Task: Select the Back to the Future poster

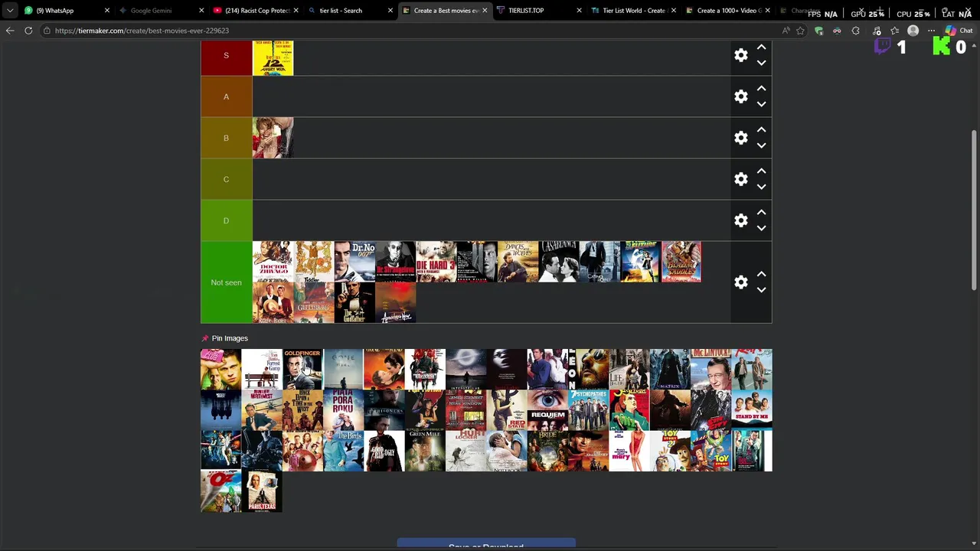Action: click(x=640, y=262)
